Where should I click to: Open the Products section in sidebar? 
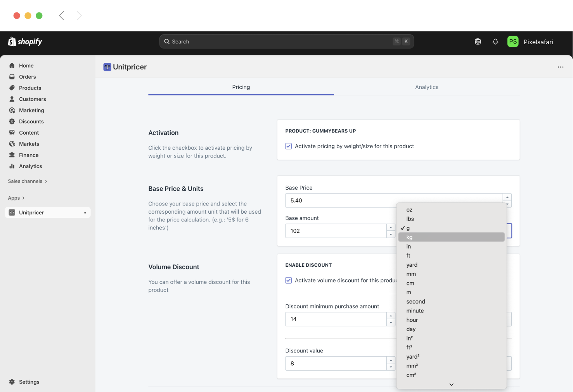point(30,88)
